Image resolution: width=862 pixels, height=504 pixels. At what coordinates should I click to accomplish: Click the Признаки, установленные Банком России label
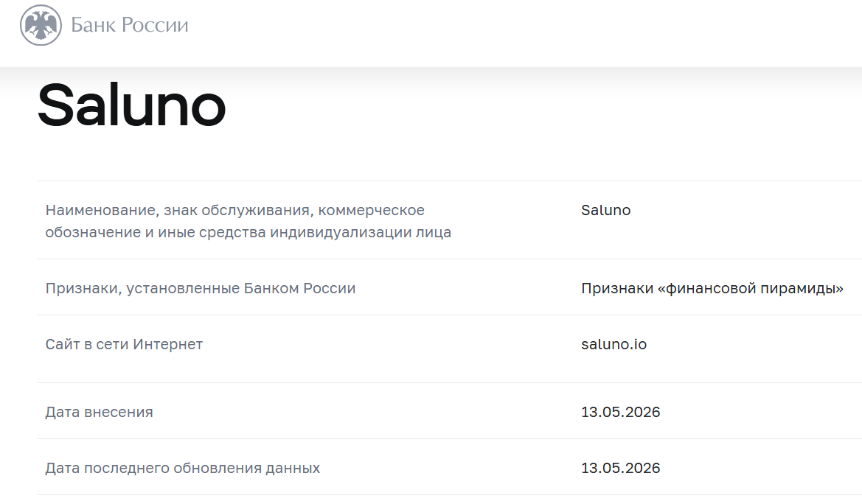[x=201, y=288]
